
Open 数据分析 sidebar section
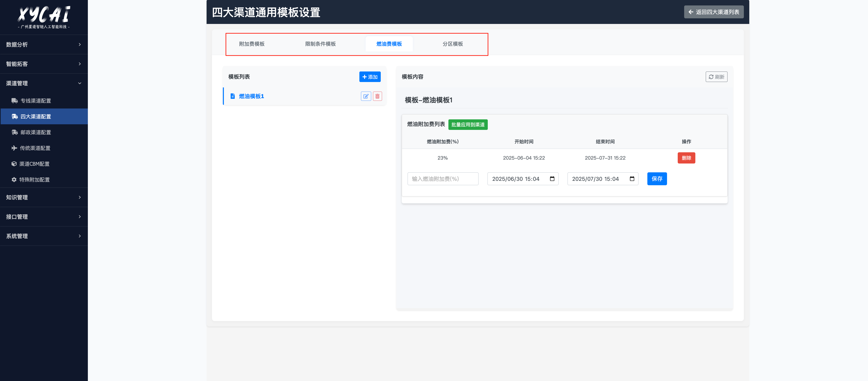pos(44,44)
